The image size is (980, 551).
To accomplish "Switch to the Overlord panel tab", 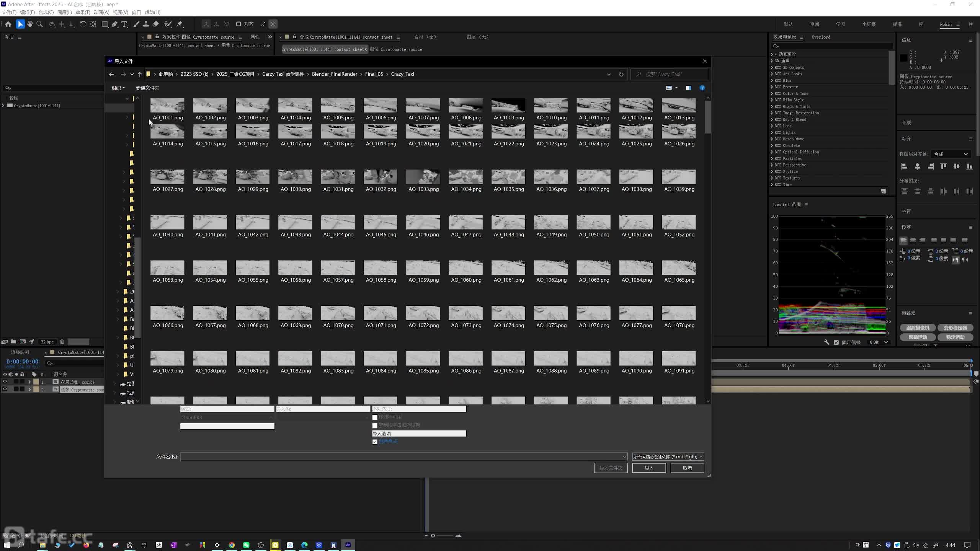I will tap(821, 37).
